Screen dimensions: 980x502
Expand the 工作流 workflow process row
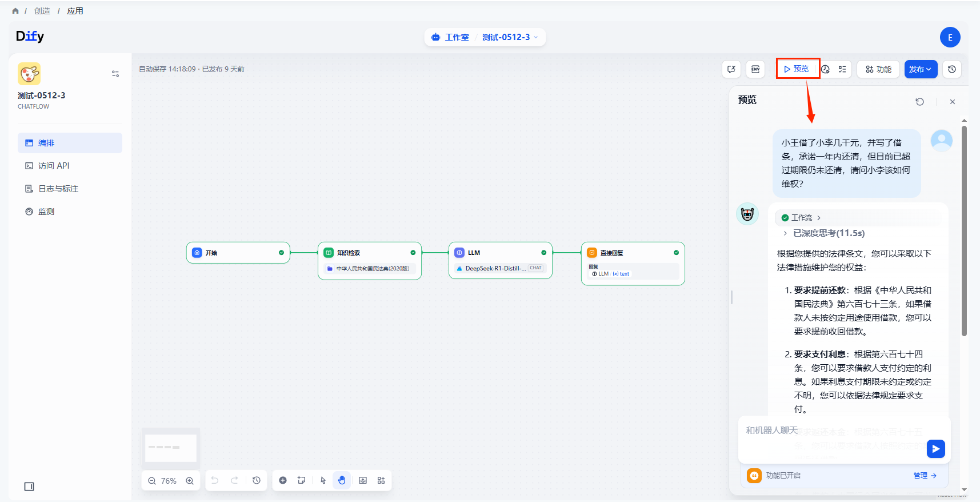pos(857,217)
